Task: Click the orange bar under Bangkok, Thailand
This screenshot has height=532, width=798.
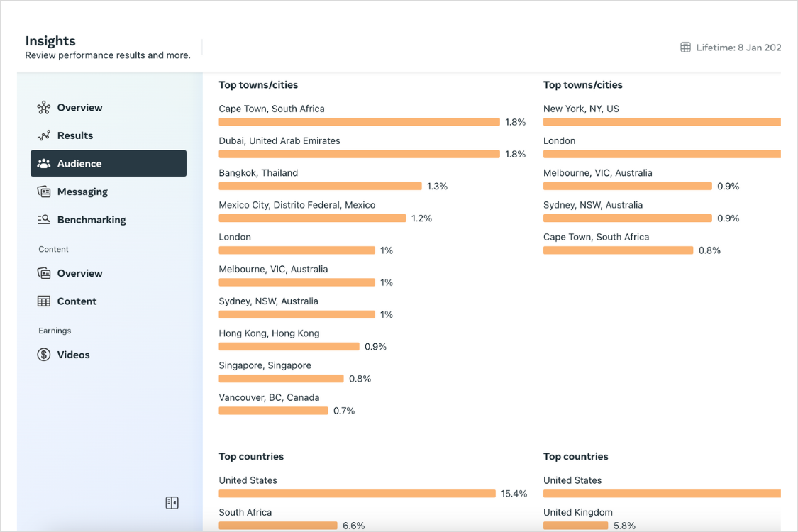Action: click(x=320, y=186)
